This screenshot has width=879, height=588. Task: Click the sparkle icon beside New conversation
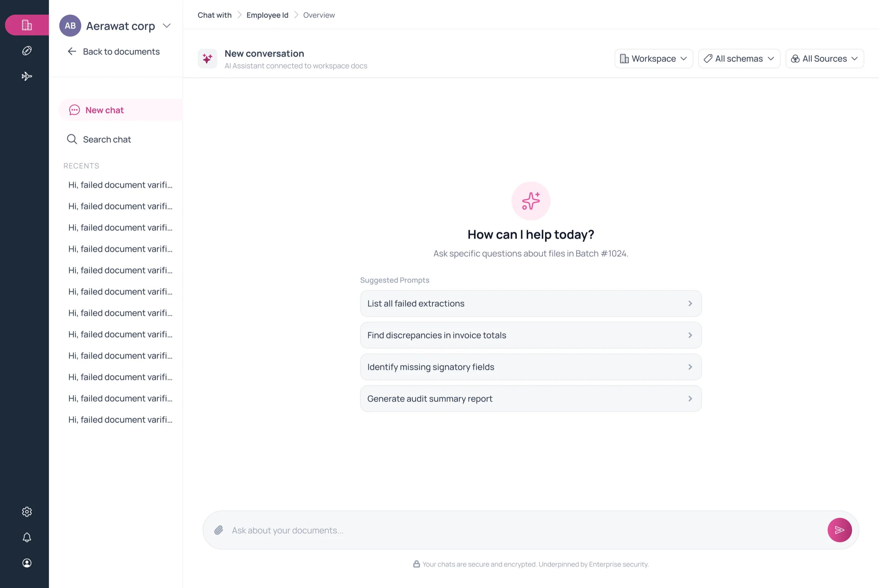207,59
